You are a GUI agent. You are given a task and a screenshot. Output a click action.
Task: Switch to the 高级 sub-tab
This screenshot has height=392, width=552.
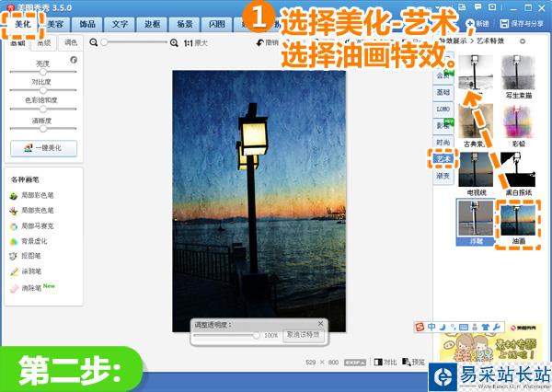pos(44,42)
